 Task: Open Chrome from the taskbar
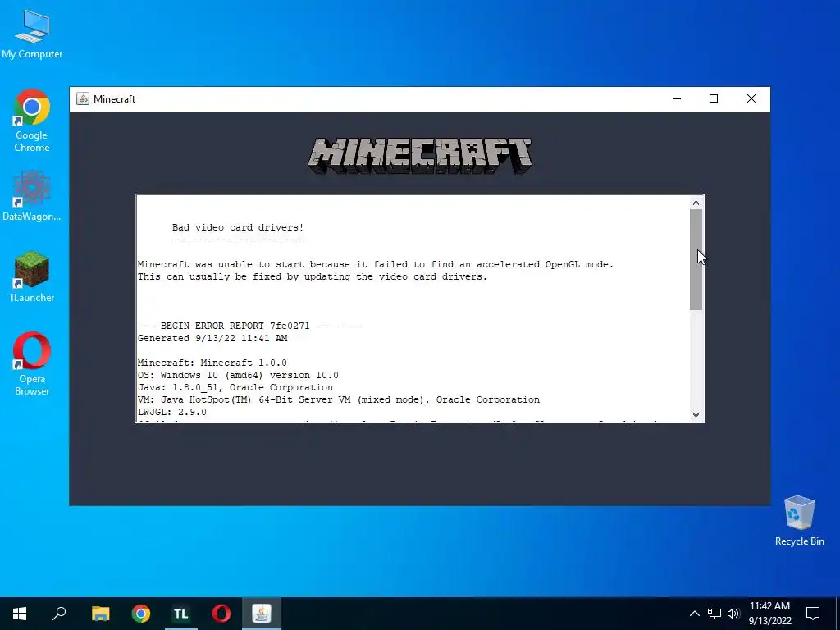141,614
